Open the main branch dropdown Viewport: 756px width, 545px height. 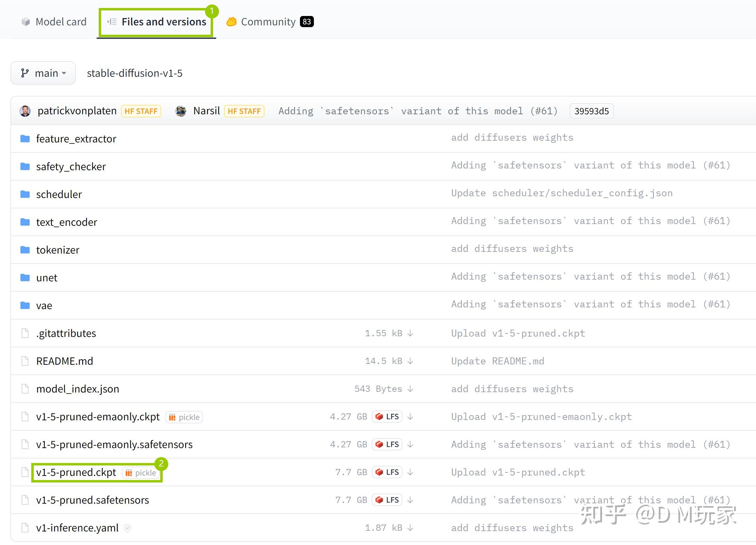coord(43,73)
